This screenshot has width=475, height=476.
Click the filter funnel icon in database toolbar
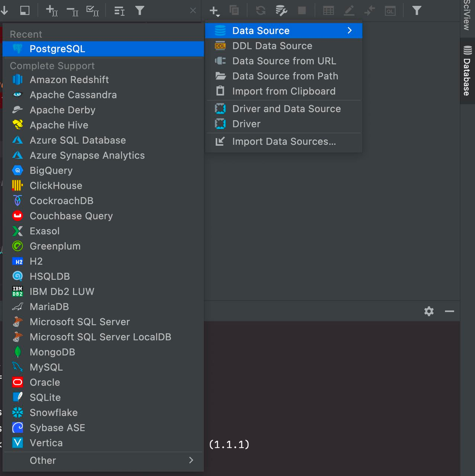(x=417, y=11)
